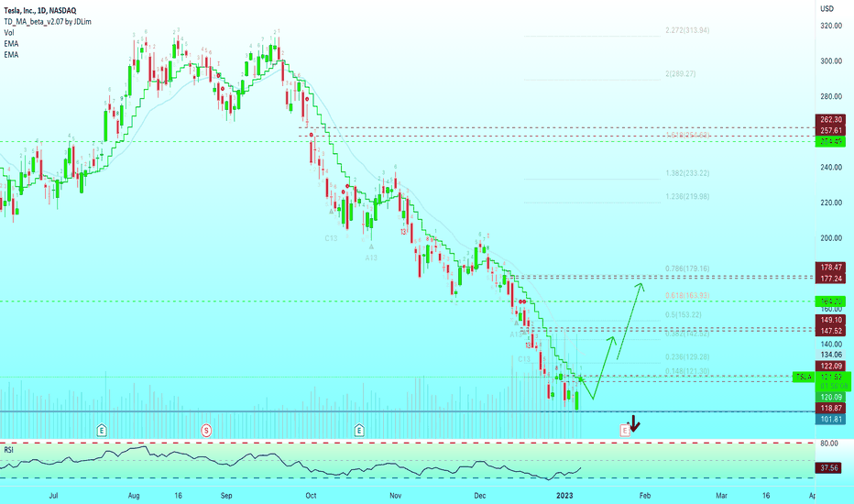Click the Oct date on time axis
This screenshot has height=504, width=854.
pos(311,496)
